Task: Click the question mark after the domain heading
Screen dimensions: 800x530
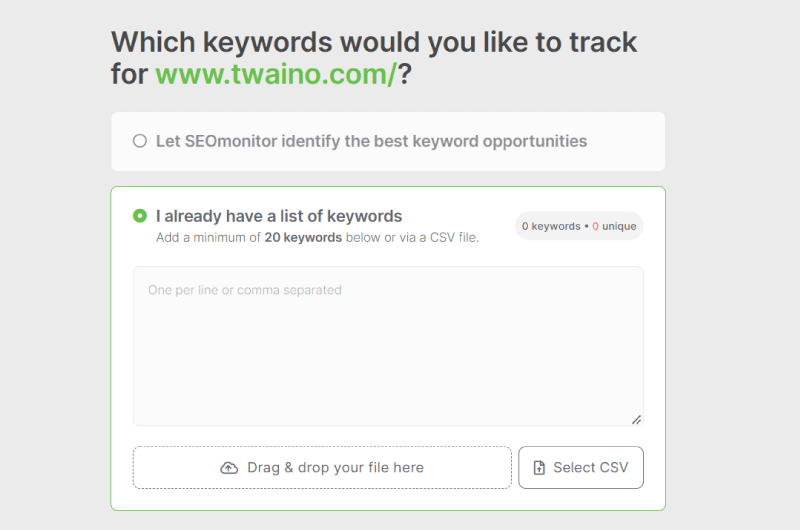Action: pyautogui.click(x=405, y=74)
